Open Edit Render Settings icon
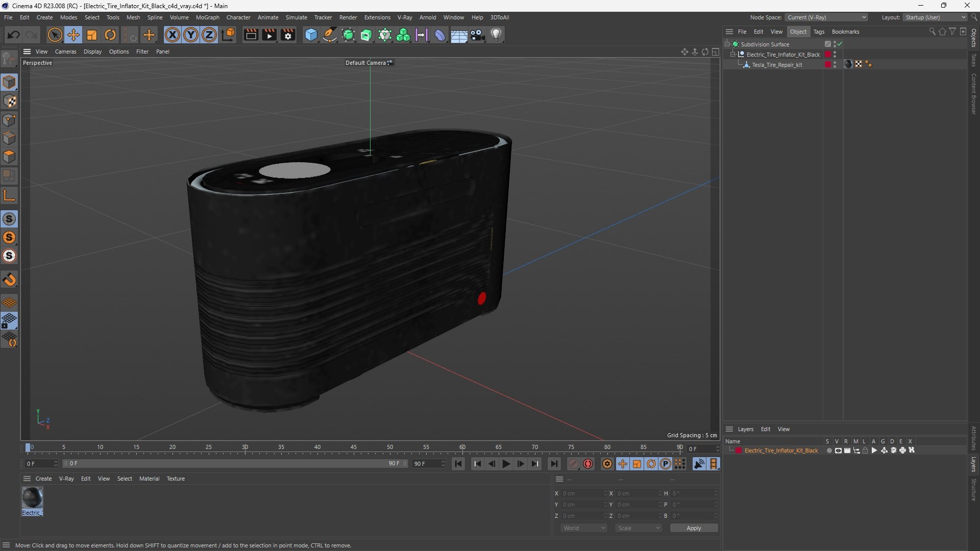 click(x=288, y=35)
